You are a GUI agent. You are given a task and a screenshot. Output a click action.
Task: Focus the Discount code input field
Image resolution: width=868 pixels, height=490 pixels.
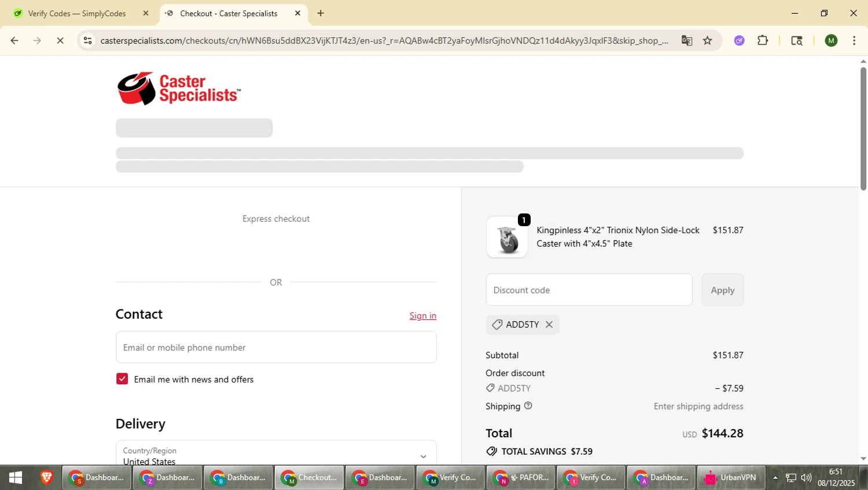click(x=589, y=290)
